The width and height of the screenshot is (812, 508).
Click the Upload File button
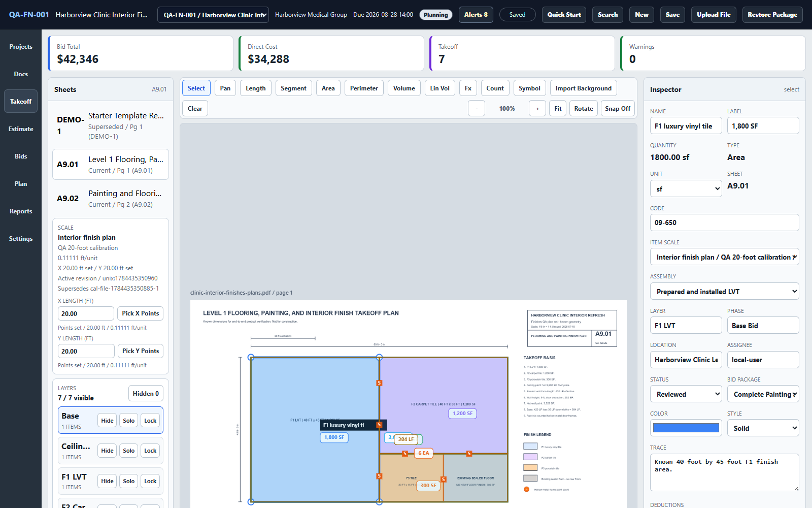714,15
